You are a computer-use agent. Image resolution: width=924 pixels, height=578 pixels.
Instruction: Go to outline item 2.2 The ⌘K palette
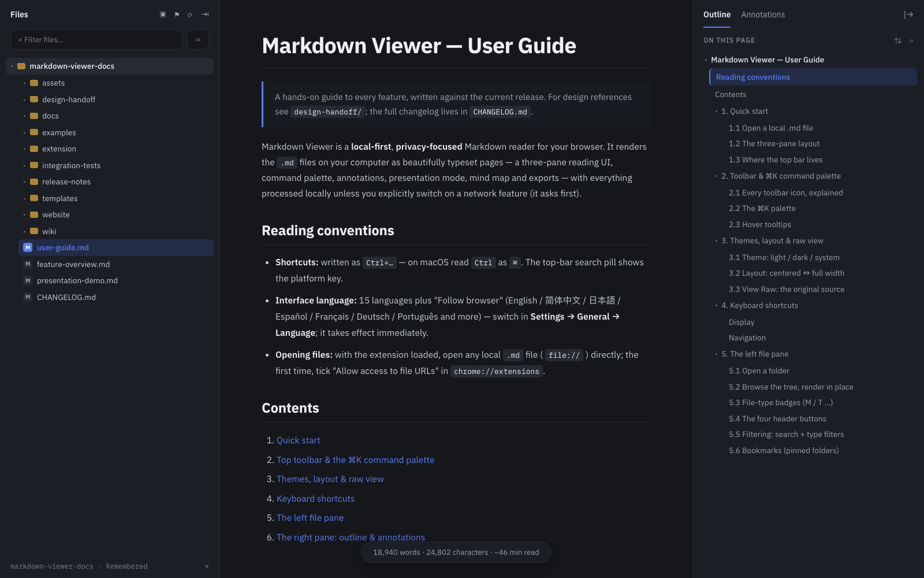762,208
